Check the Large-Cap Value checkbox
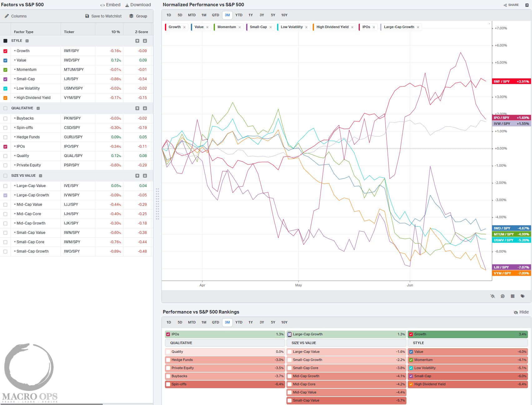532x405 pixels. [x=5, y=186]
